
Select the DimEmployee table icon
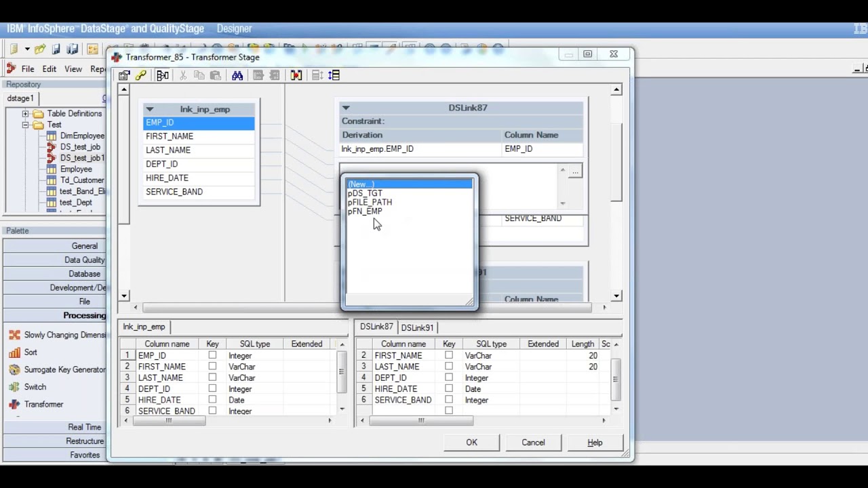(52, 136)
